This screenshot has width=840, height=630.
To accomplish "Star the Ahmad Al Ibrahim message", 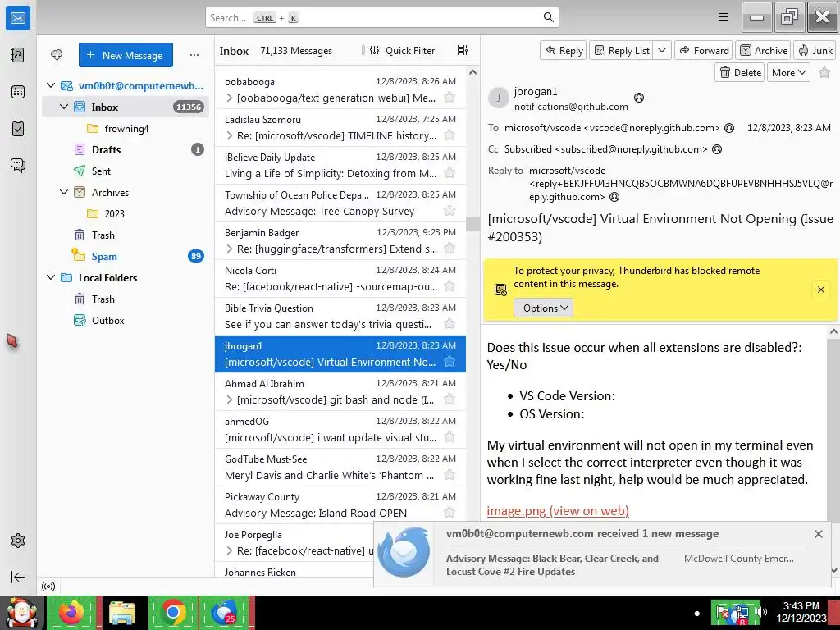I will 450,399.
